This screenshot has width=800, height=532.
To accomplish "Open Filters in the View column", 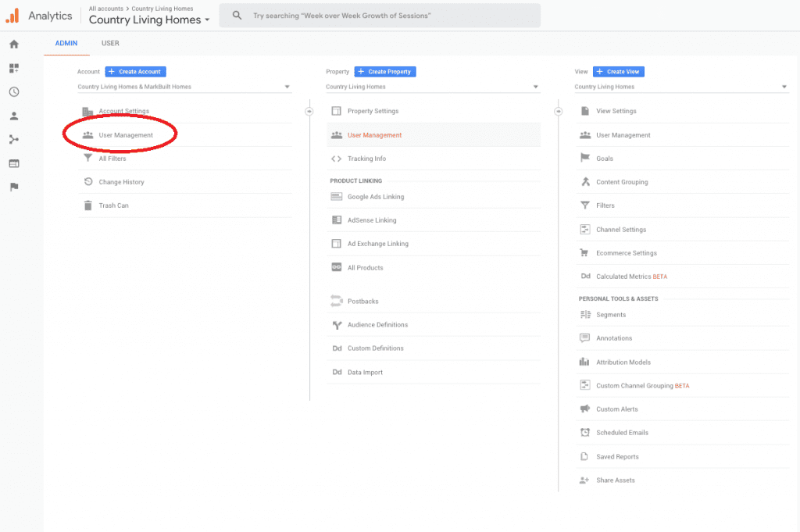I will coord(682,205).
